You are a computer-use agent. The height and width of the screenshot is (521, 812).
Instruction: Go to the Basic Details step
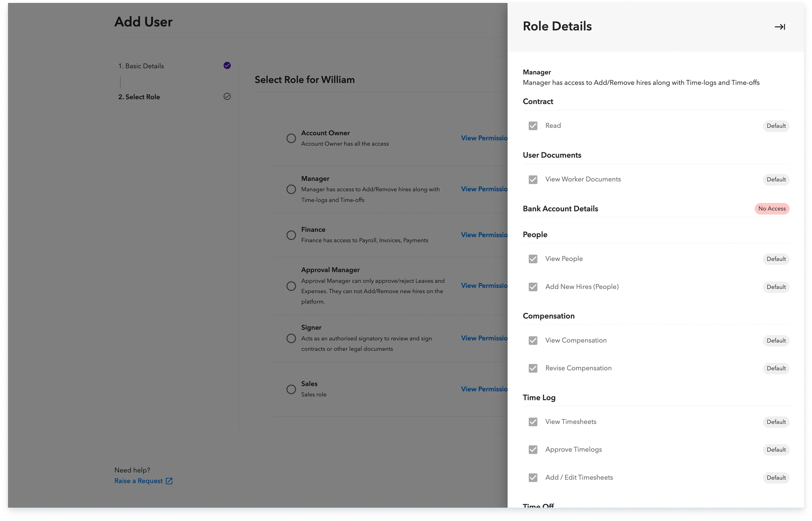[141, 66]
